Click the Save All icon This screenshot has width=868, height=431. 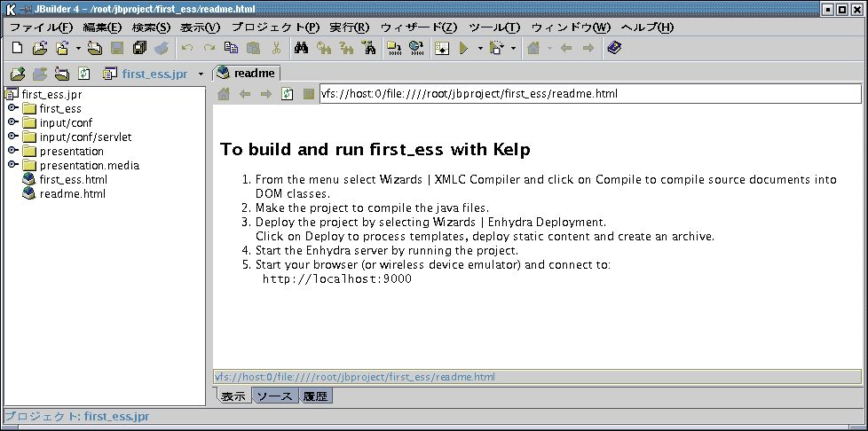point(139,49)
